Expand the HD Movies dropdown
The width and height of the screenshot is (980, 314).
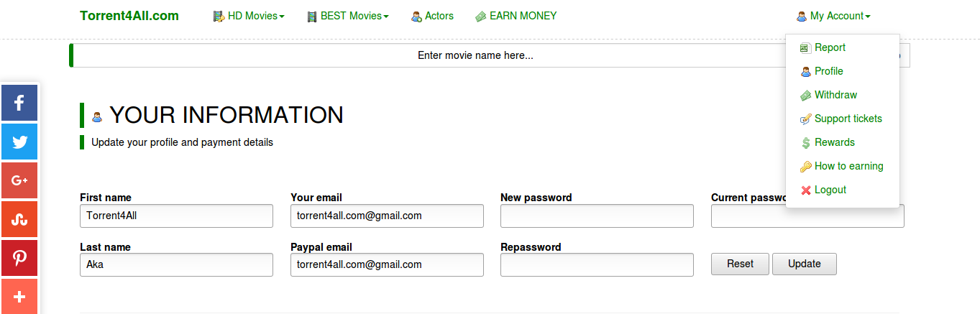click(249, 16)
